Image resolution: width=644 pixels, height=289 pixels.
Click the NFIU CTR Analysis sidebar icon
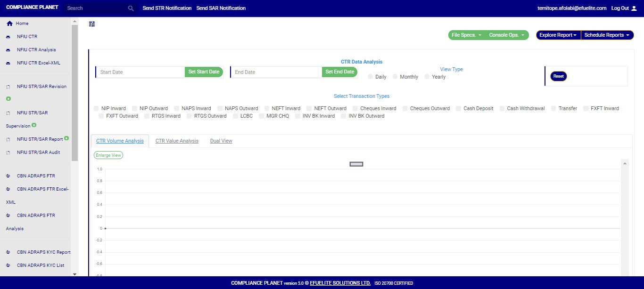tap(8, 50)
